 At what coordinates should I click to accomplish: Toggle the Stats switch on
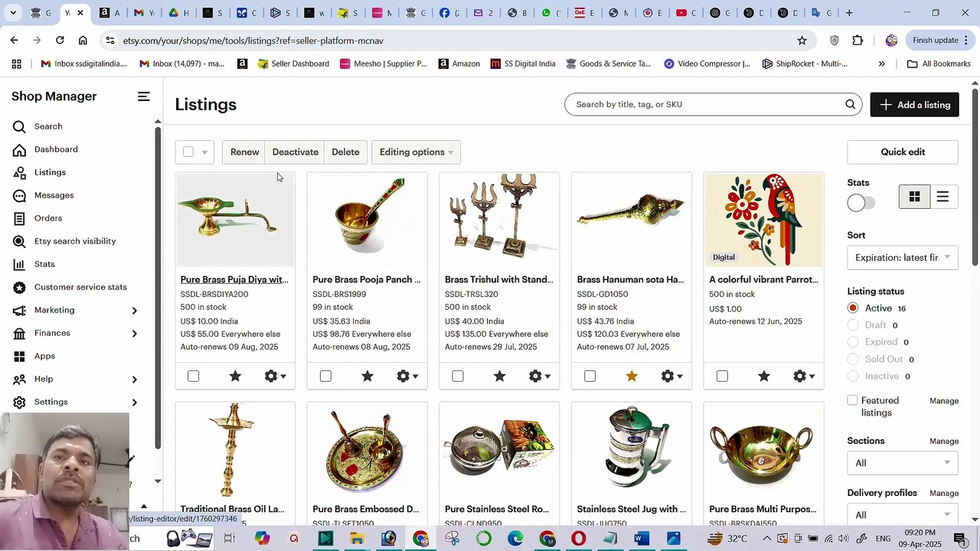click(861, 203)
